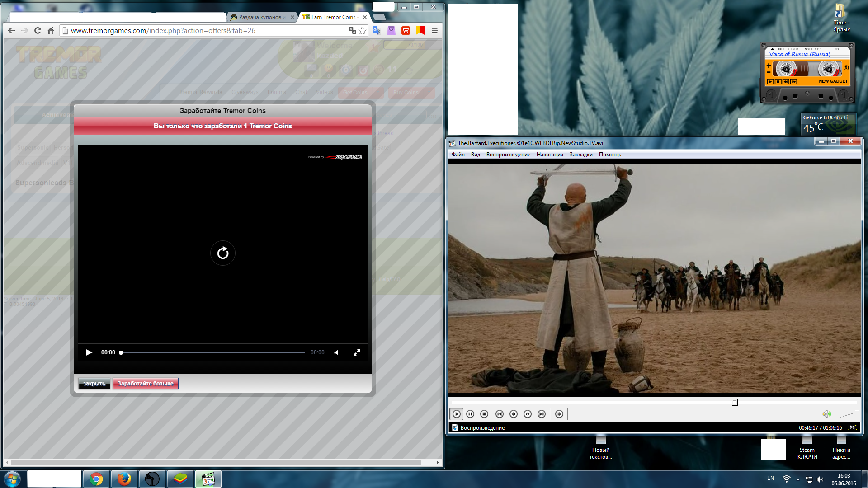Rewind the media player video
The image size is (868, 488).
(x=514, y=414)
